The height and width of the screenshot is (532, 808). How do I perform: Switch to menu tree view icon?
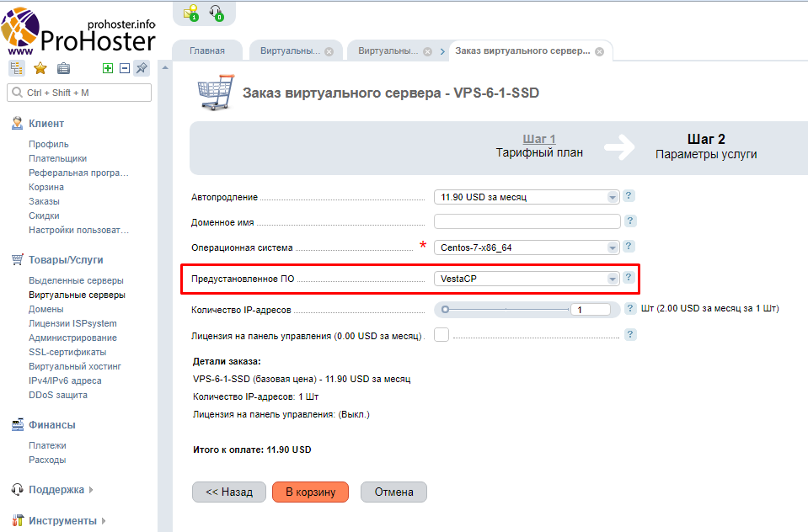[x=17, y=68]
